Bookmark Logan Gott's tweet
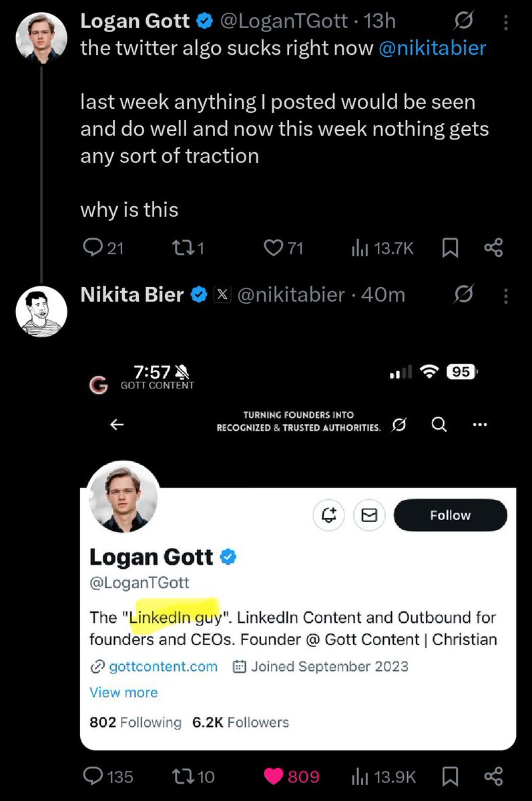The width and height of the screenshot is (532, 801). click(451, 248)
